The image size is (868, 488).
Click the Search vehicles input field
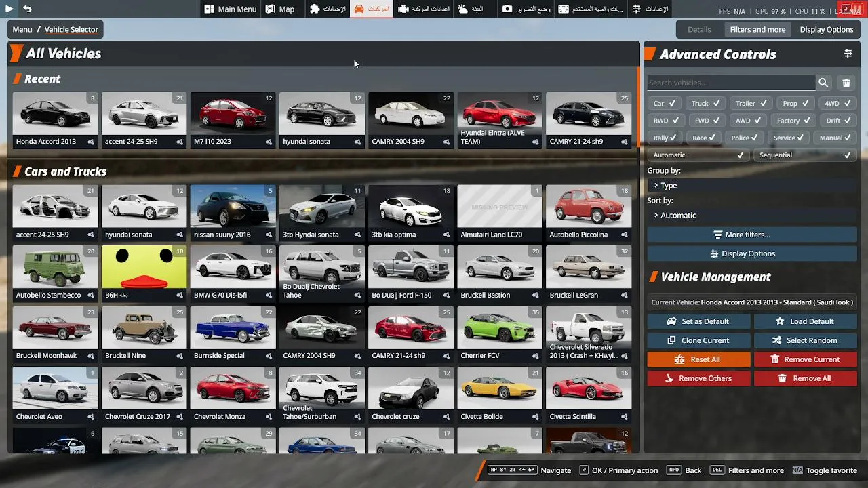(x=731, y=83)
